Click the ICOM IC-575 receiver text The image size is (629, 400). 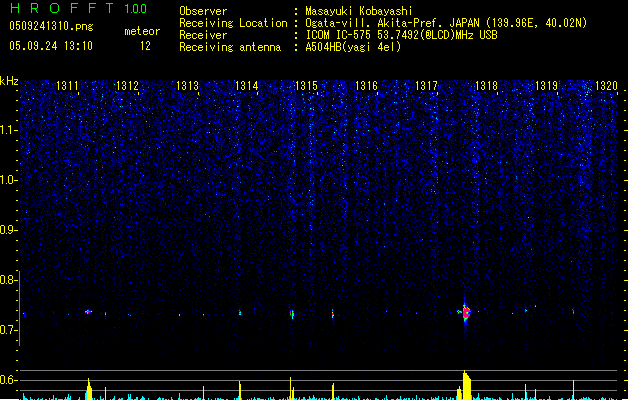401,35
